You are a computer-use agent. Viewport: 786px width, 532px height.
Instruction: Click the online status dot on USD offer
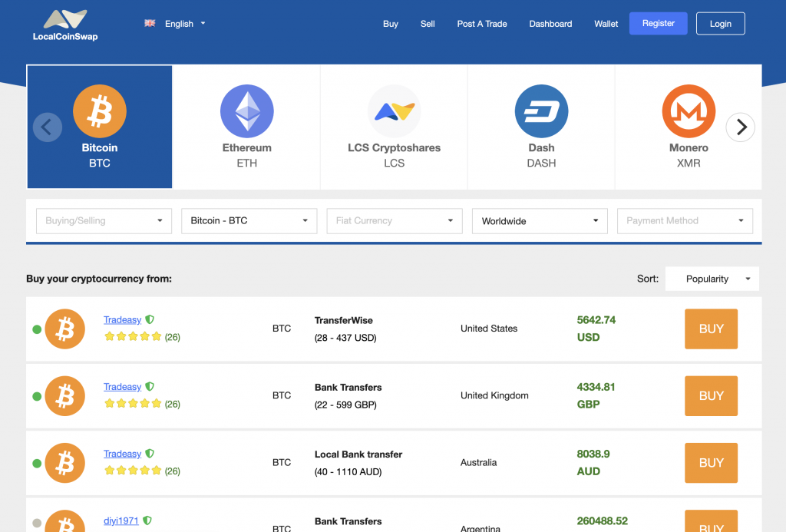click(x=37, y=329)
